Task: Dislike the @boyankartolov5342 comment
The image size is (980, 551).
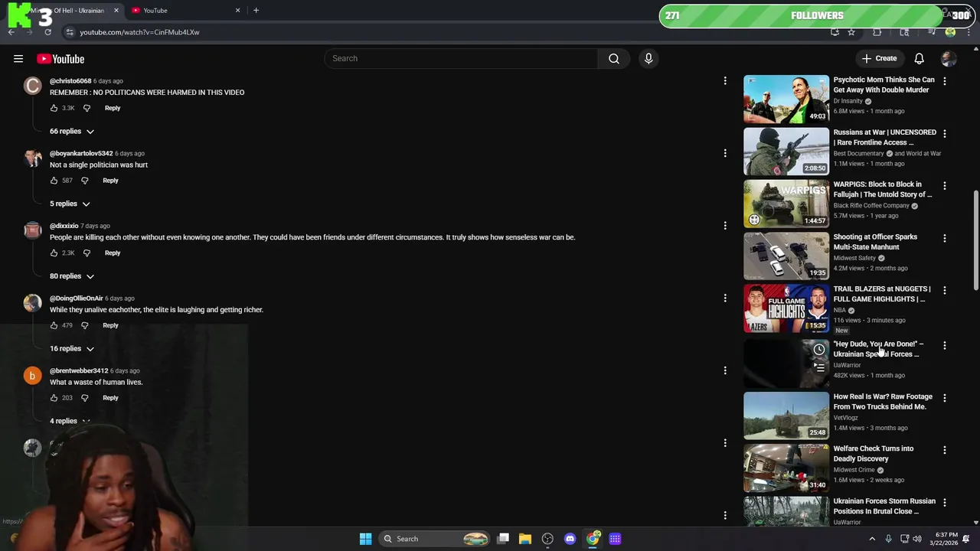Action: coord(85,181)
